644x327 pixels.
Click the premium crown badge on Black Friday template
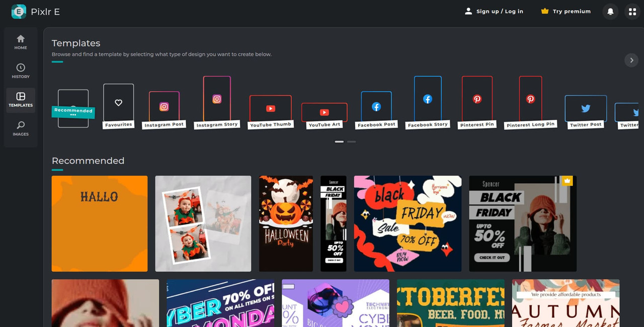[x=567, y=181]
